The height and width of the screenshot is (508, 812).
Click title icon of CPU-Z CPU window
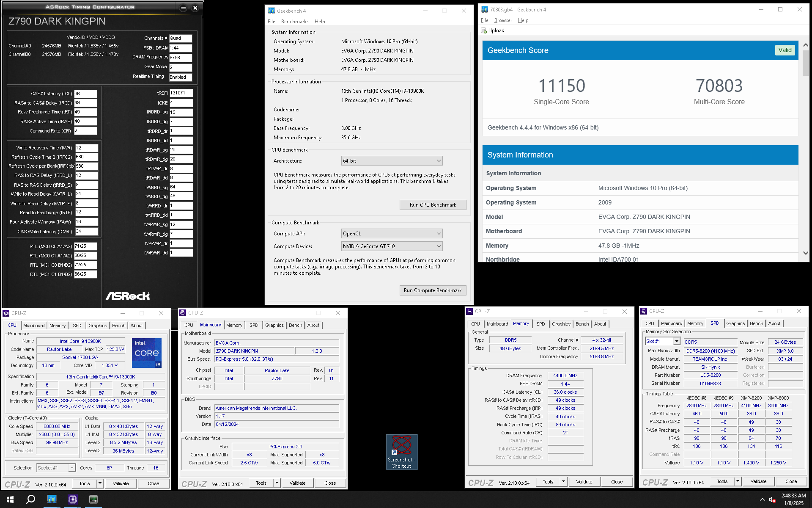[x=6, y=313]
